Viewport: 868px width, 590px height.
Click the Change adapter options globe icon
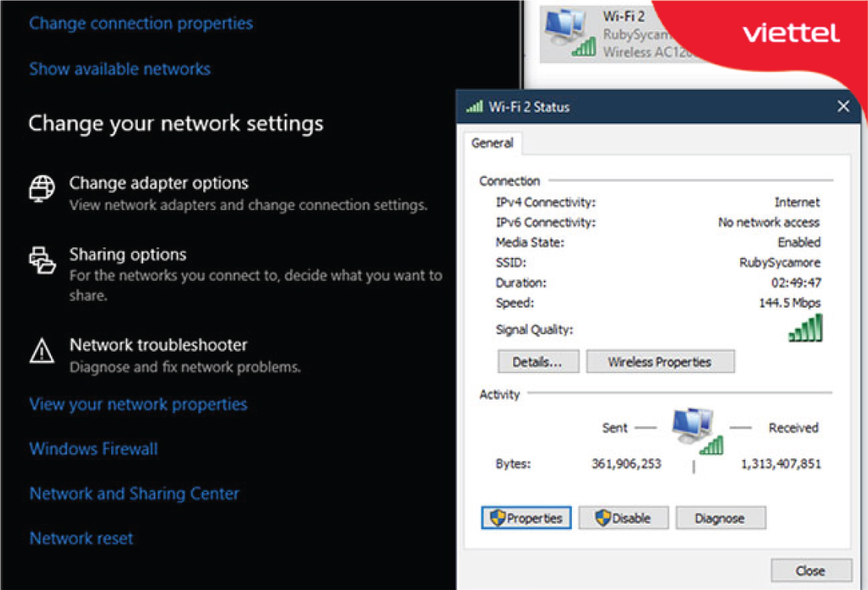click(x=43, y=187)
